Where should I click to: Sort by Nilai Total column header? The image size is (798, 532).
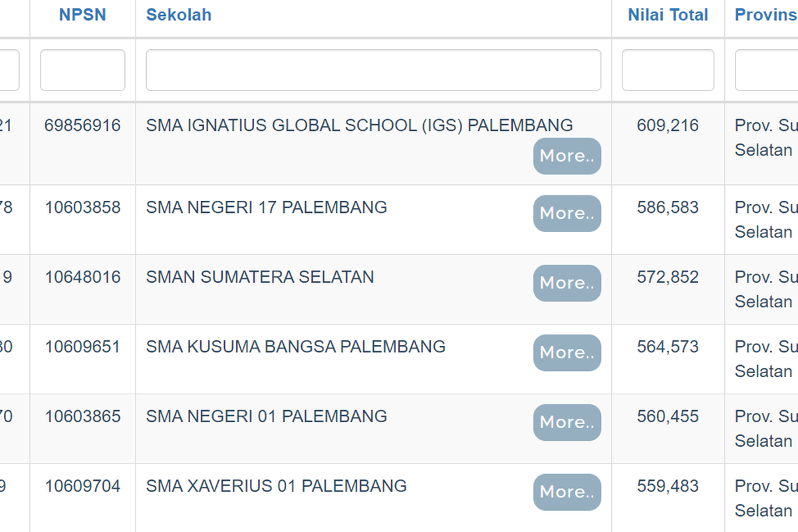click(668, 15)
